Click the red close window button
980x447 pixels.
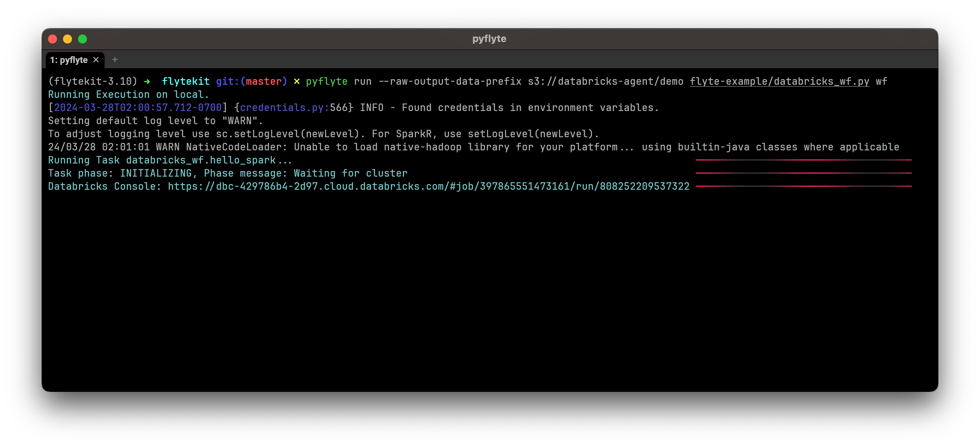pos(52,39)
